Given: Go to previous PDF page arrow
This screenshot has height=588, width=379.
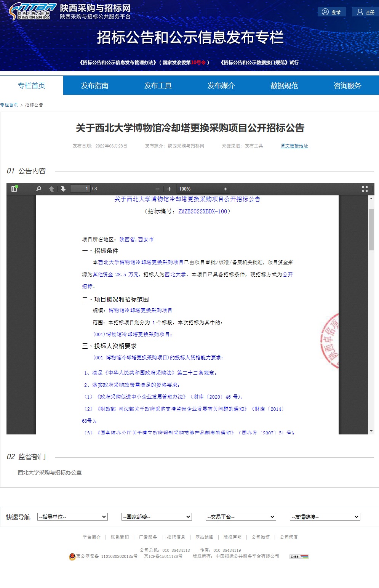Looking at the screenshot, I should pyautogui.click(x=51, y=189).
